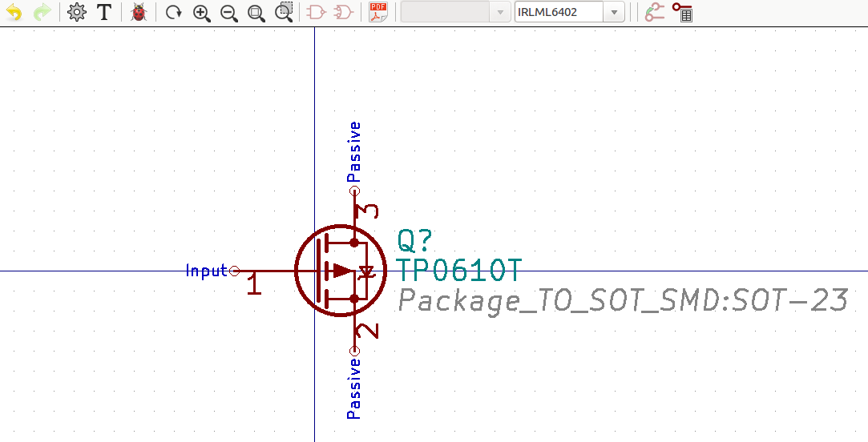Click the Undo arrow icon
The height and width of the screenshot is (442, 868).
pyautogui.click(x=14, y=12)
